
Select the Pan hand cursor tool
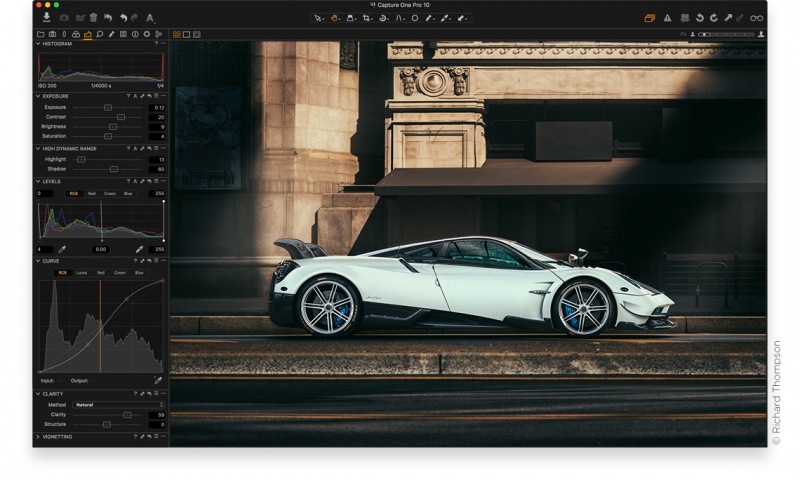(x=335, y=18)
